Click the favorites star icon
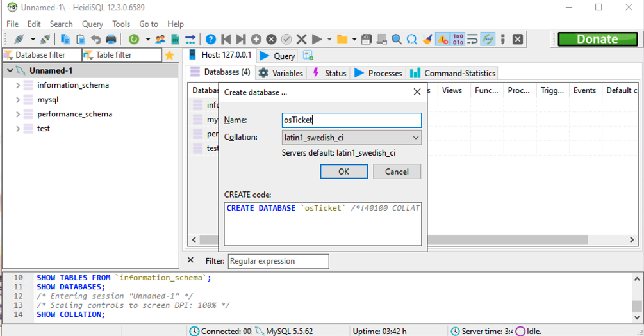 [169, 55]
